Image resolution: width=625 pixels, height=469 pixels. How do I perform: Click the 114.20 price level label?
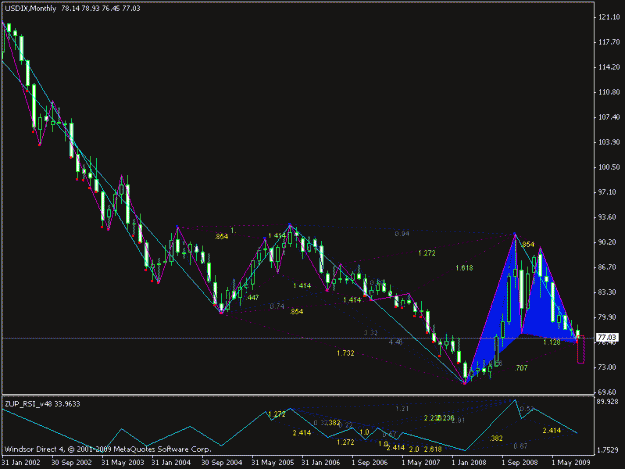click(x=609, y=67)
